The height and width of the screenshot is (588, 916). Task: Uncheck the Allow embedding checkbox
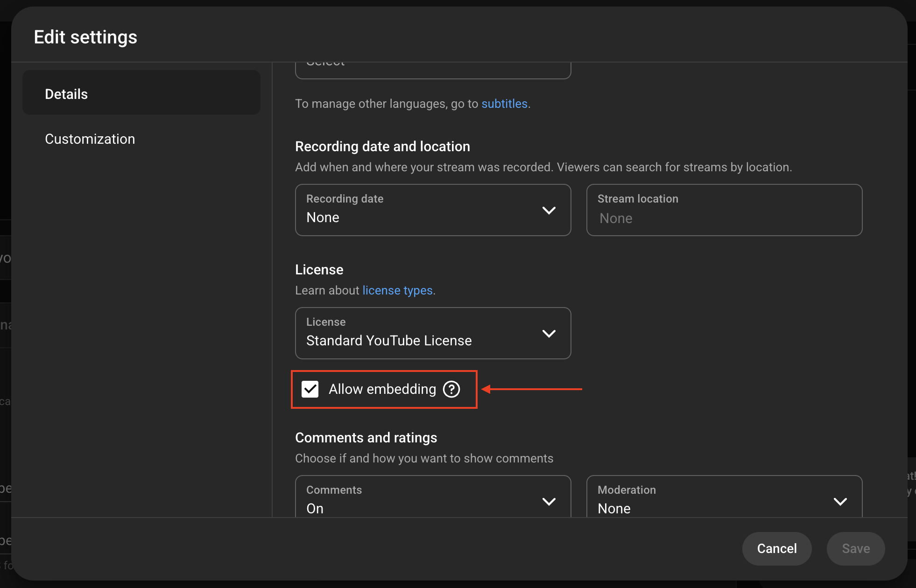[x=310, y=389]
